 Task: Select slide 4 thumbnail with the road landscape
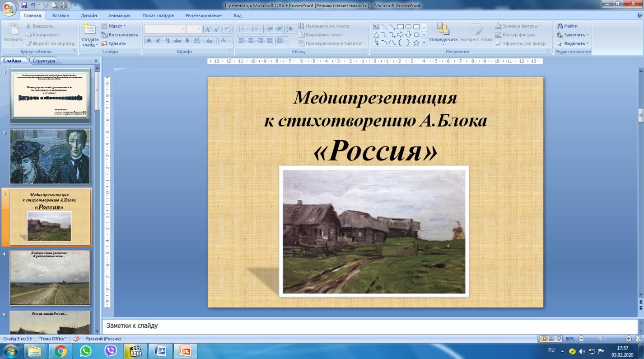[x=50, y=278]
